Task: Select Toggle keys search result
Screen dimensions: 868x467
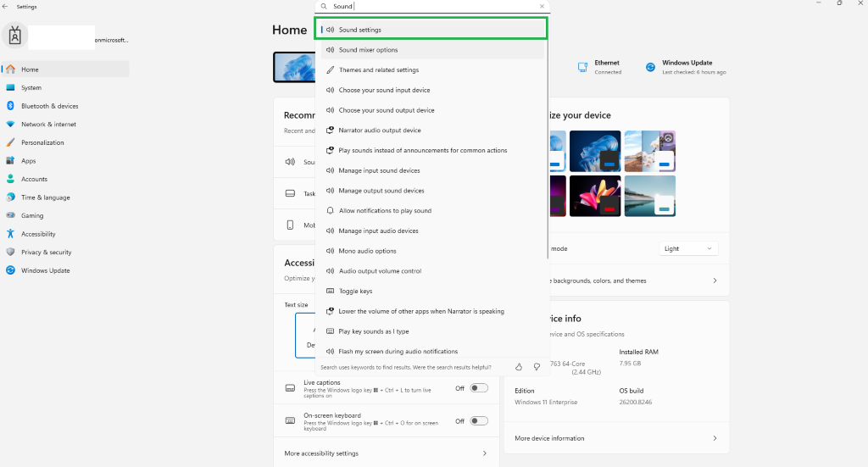Action: [x=432, y=291]
